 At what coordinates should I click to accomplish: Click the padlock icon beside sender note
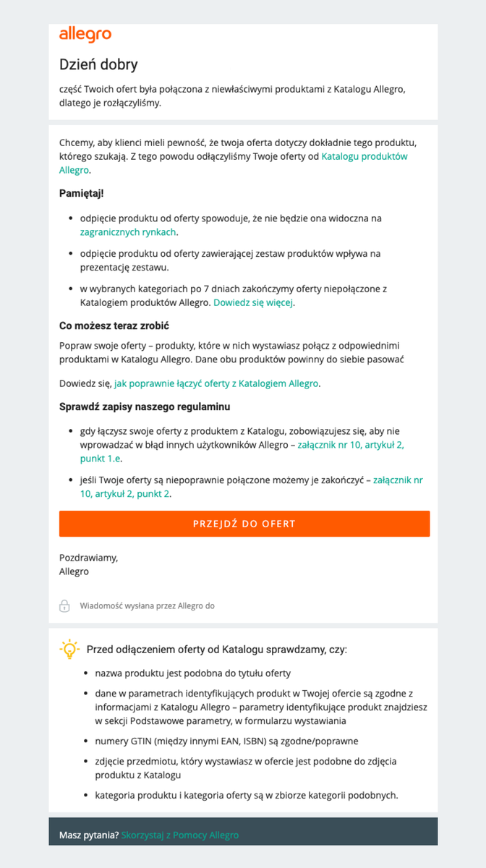[64, 606]
